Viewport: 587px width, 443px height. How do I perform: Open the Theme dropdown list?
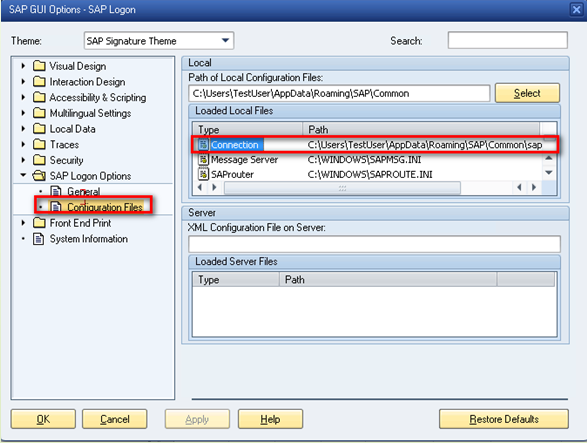tap(225, 40)
